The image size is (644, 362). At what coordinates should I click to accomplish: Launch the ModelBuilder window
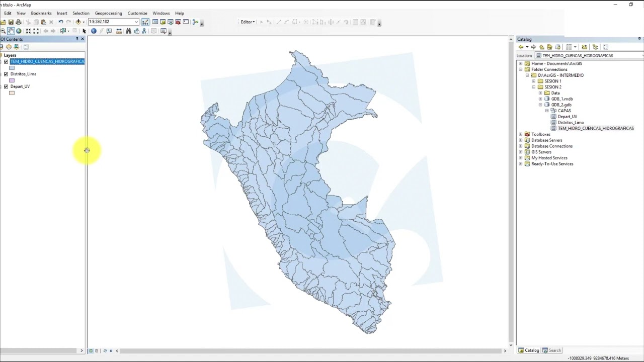195,22
